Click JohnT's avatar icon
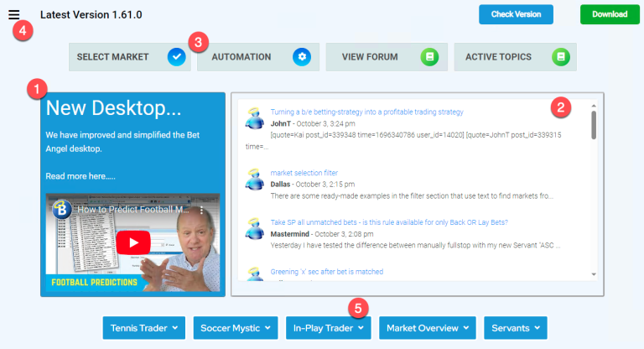This screenshot has width=644, height=349. point(255,118)
